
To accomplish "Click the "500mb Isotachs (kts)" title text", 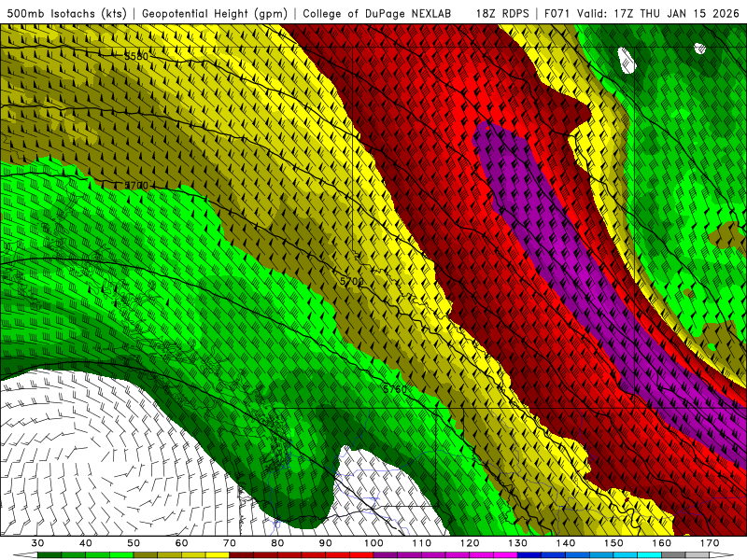I will click(67, 13).
